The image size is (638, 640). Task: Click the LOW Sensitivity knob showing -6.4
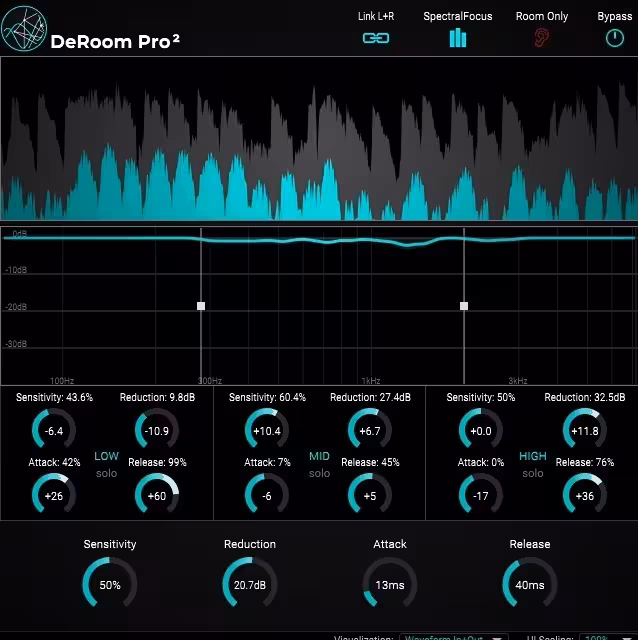54,430
